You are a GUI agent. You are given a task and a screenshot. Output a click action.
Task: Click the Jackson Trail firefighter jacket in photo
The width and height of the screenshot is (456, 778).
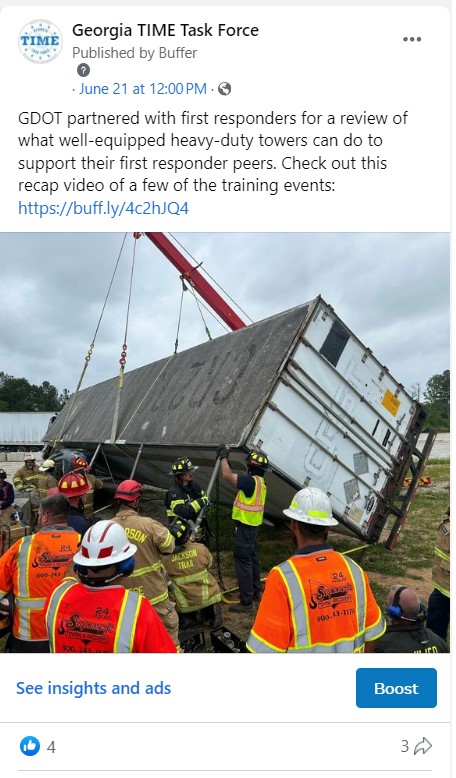click(192, 577)
